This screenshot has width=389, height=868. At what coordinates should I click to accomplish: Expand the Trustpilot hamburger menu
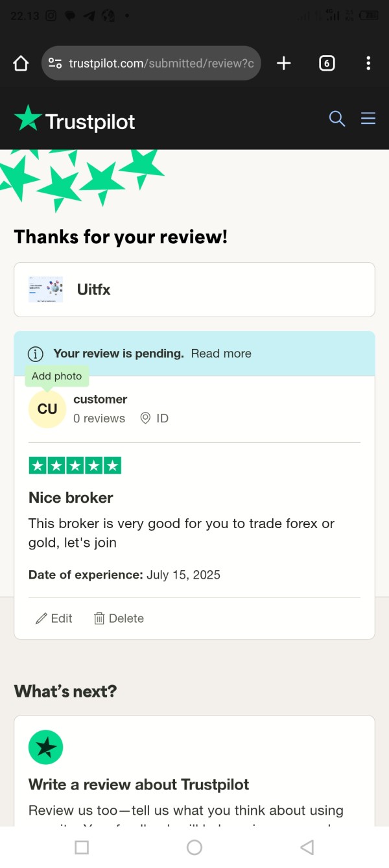368,119
